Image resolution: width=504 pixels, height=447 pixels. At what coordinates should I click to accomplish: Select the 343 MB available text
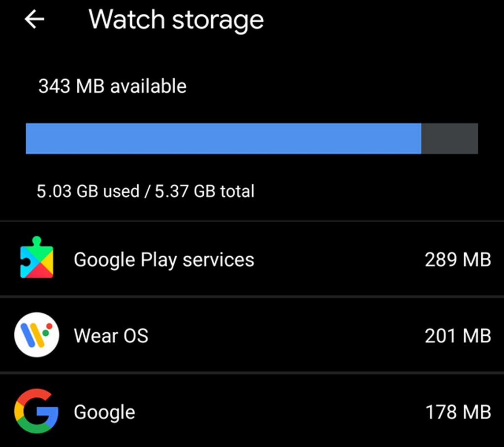click(x=113, y=87)
